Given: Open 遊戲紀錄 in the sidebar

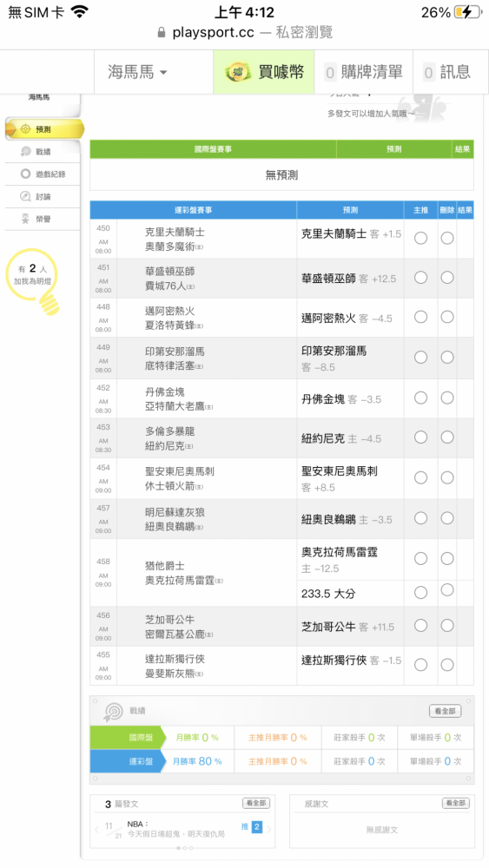Looking at the screenshot, I should [x=43, y=174].
